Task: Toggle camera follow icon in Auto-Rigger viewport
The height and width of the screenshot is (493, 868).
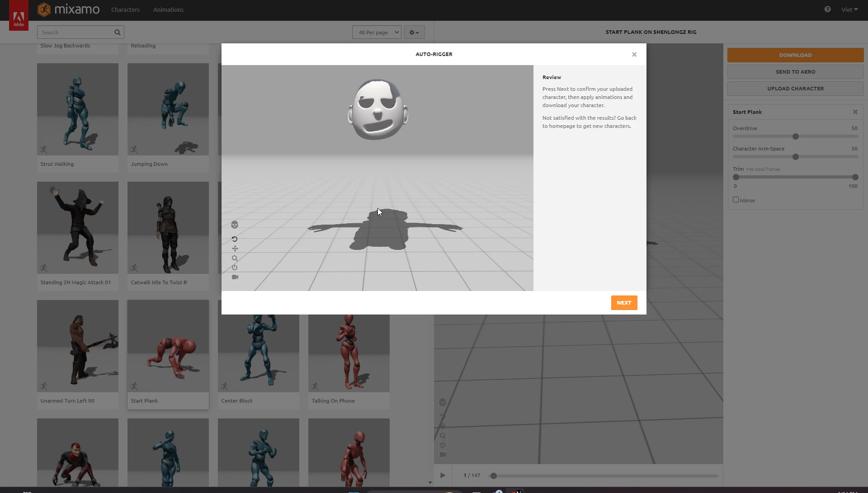Action: pyautogui.click(x=235, y=277)
